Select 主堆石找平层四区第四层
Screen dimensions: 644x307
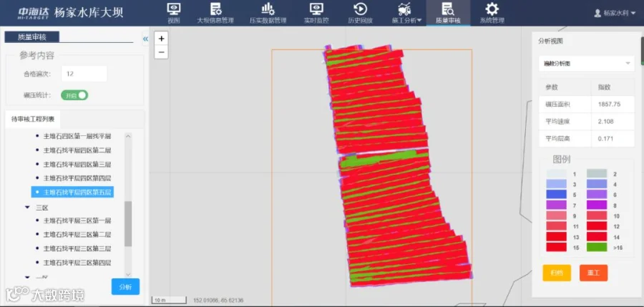pos(77,178)
